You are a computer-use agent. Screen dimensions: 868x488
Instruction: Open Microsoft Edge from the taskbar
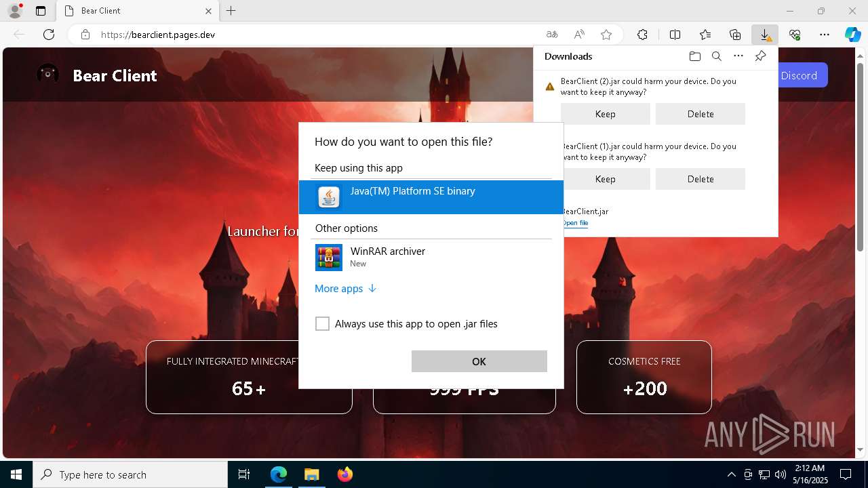pos(279,474)
